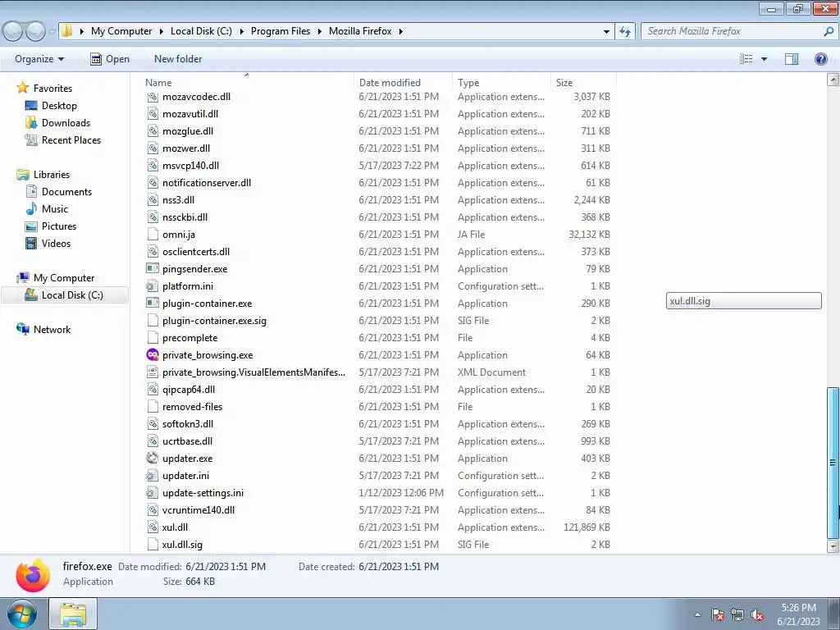Select the platform.ini gear icon
This screenshot has width=840, height=630.
click(x=153, y=285)
